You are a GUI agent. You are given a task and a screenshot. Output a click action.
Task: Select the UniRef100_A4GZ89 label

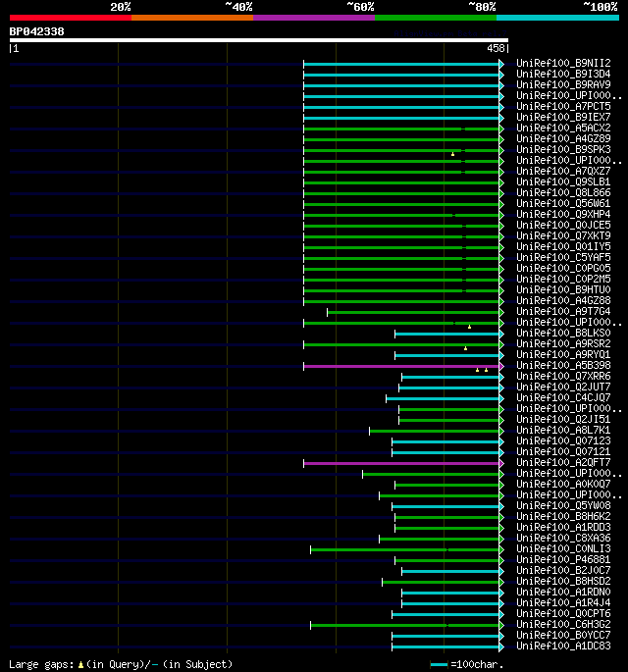(563, 139)
